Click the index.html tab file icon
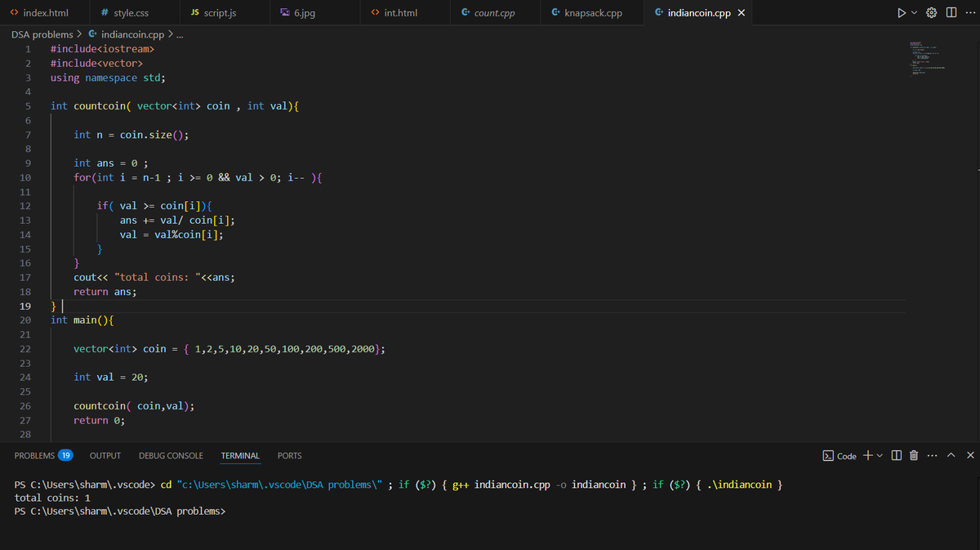Viewport: 980px width, 550px height. (15, 13)
